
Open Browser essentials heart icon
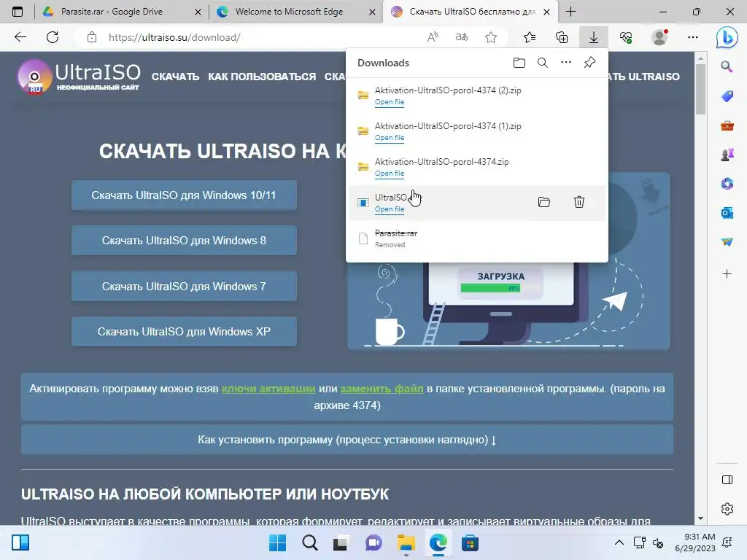[x=626, y=37]
